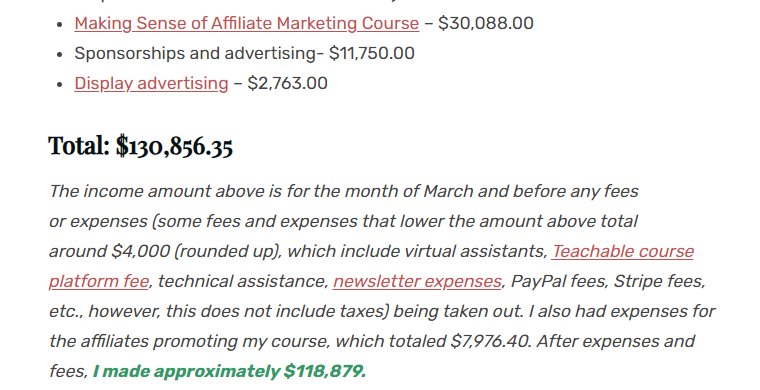Viewport: 760px width, 390px height.
Task: Click the $7,976.40 affiliate expenses figure
Action: click(x=491, y=341)
